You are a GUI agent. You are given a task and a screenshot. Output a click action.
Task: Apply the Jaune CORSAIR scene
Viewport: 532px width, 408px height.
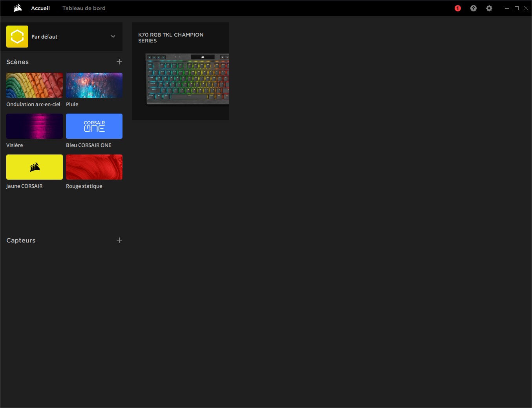[35, 167]
